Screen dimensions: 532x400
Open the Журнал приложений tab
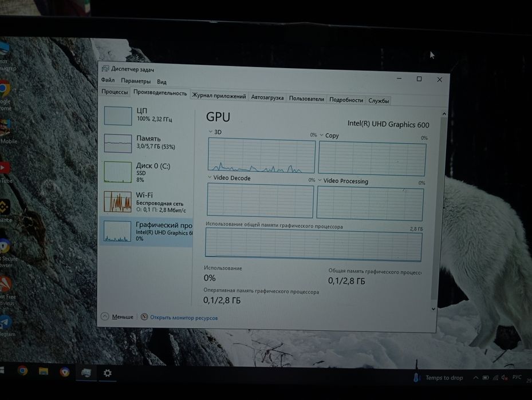219,96
